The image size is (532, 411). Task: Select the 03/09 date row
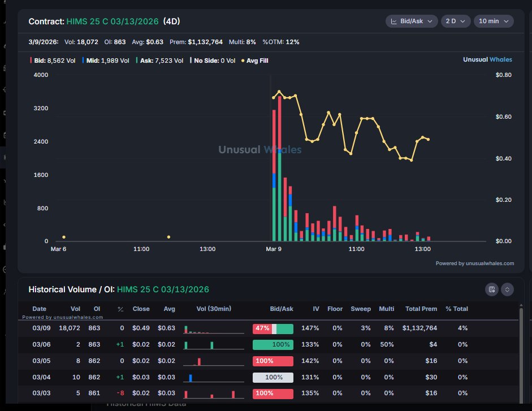point(268,328)
